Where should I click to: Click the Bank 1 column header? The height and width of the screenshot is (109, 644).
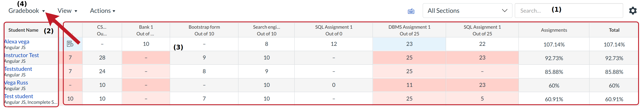coord(146,30)
